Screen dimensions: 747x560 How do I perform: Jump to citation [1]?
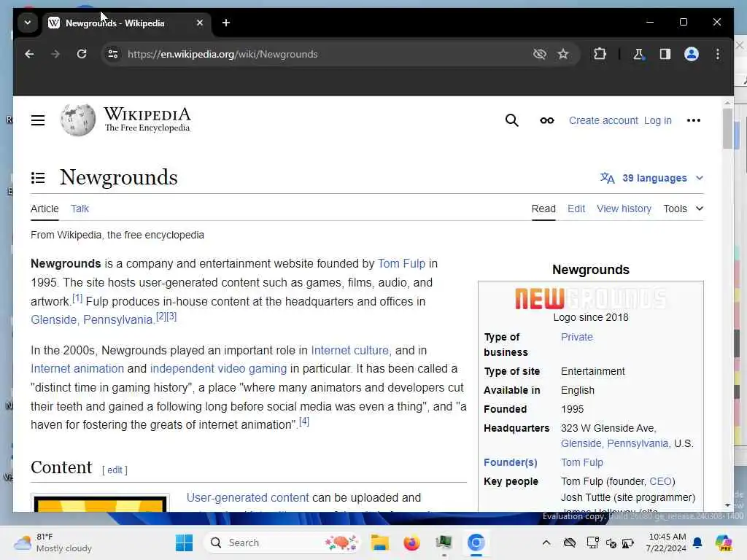tap(77, 298)
